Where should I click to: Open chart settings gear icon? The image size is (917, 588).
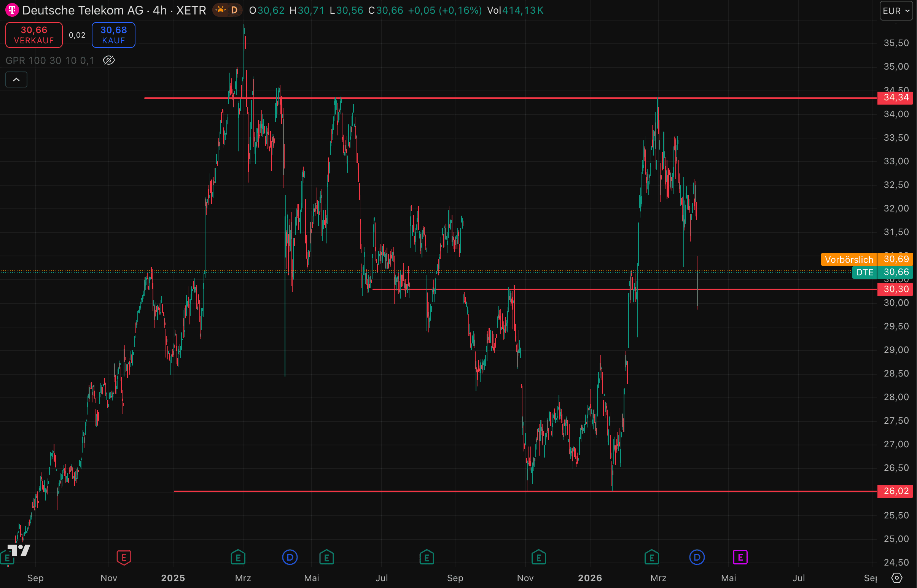click(896, 578)
